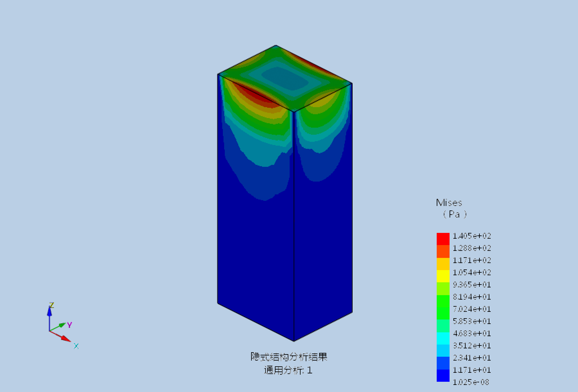Click the red legend color band

(443, 239)
